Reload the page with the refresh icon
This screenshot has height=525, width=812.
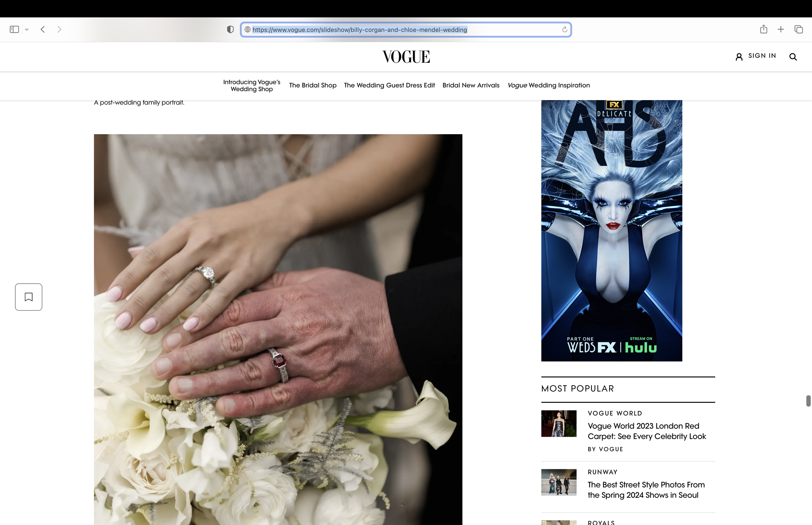[x=565, y=30]
